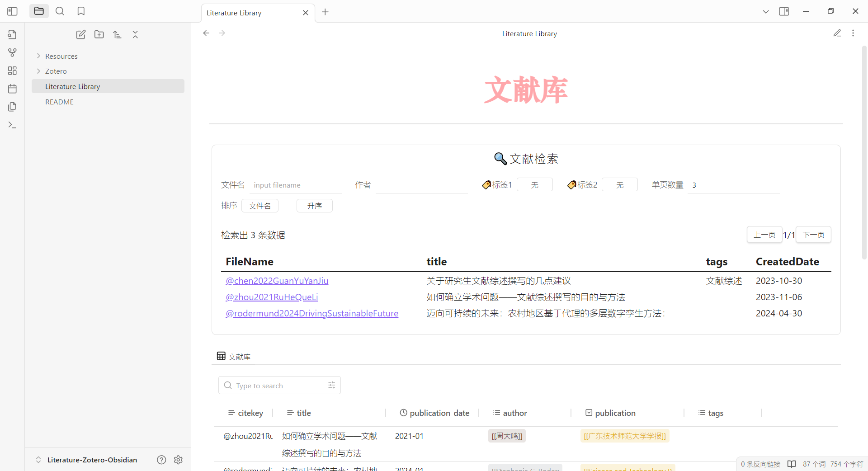The image size is (868, 471).
Task: Open the bookmarks pane in the sidebar
Action: 81,11
